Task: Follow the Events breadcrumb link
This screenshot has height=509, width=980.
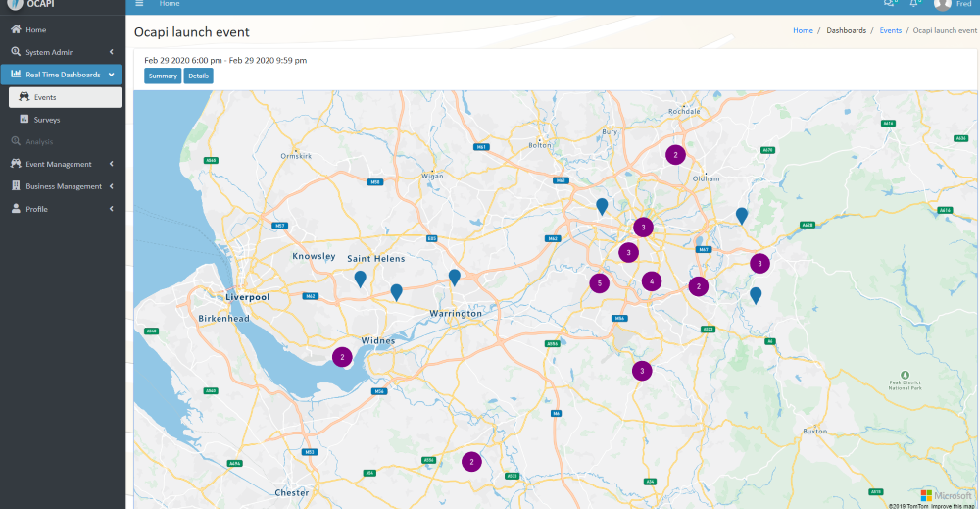Action: click(890, 30)
